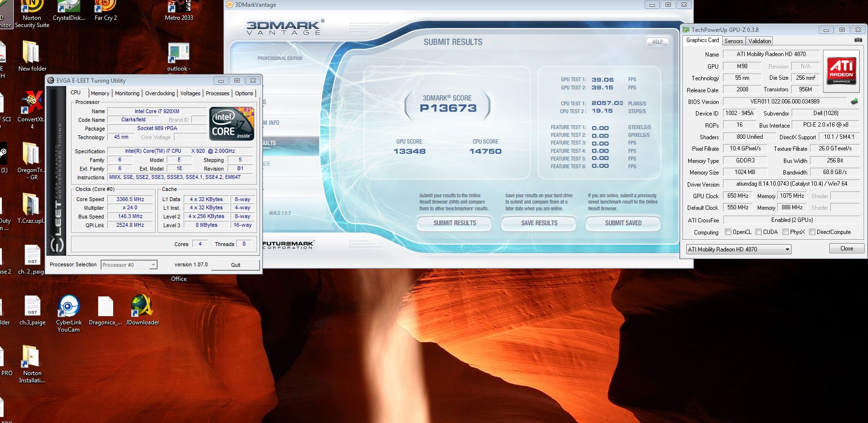This screenshot has height=423, width=868.
Task: Click the Close button in GPU-Z
Action: click(847, 248)
